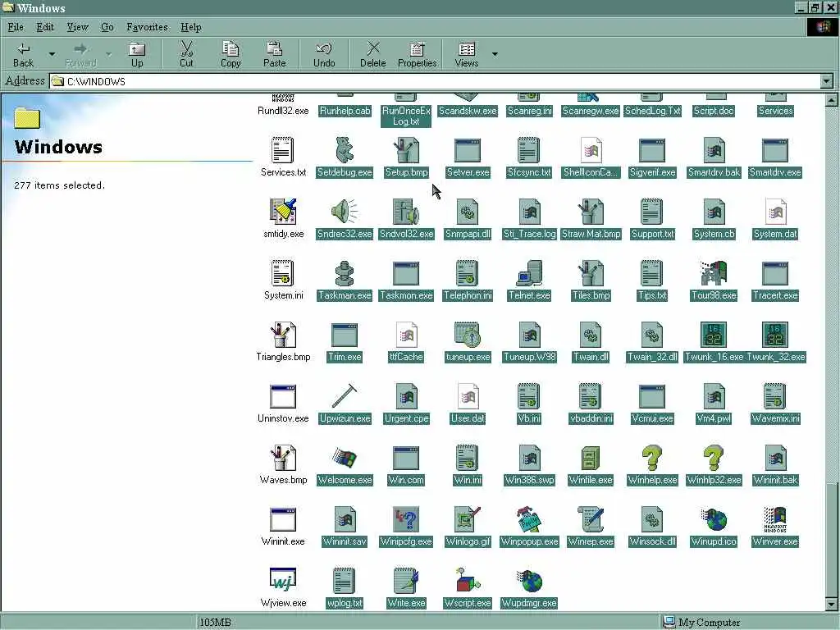Select the Winhelp.exe question mark icon
Viewport: 840px width, 630px height.
coord(652,458)
